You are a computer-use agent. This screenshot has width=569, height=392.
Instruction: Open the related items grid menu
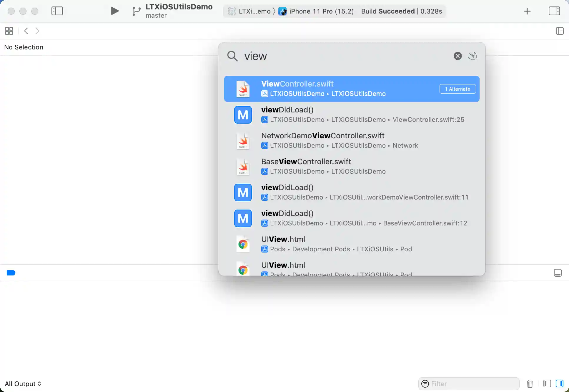click(x=9, y=31)
